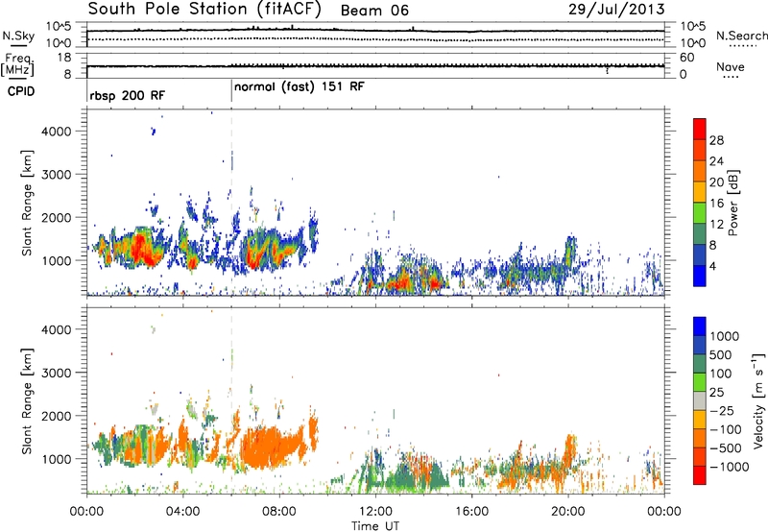Click the teal 8–12 dB Power colorbar segment
This screenshot has height=532, width=768.
click(700, 233)
